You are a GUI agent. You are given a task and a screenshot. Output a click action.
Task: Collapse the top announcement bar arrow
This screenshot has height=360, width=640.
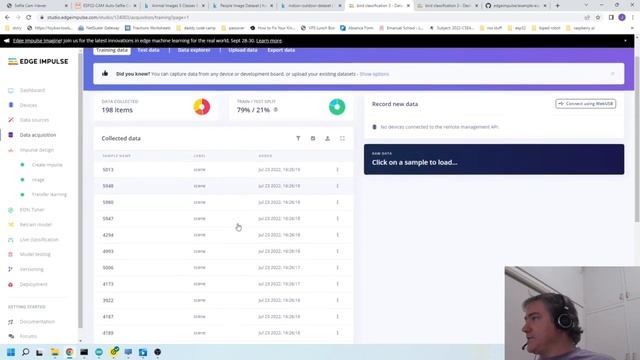click(x=625, y=41)
